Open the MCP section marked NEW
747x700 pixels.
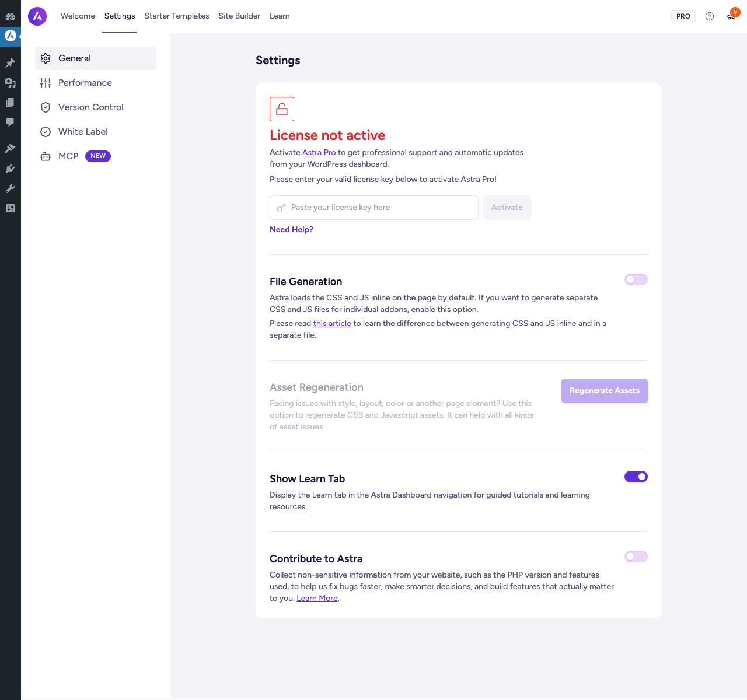point(96,156)
